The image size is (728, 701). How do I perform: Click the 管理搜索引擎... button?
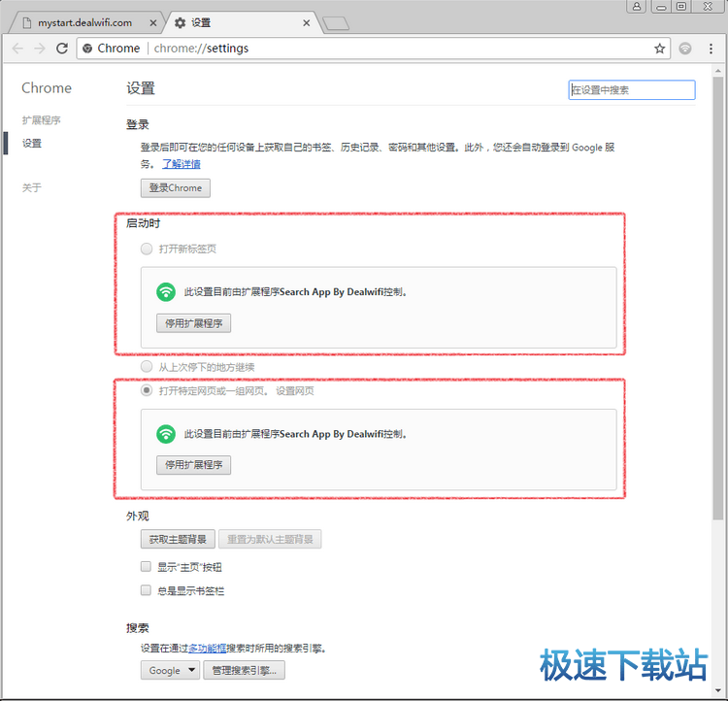tap(245, 670)
